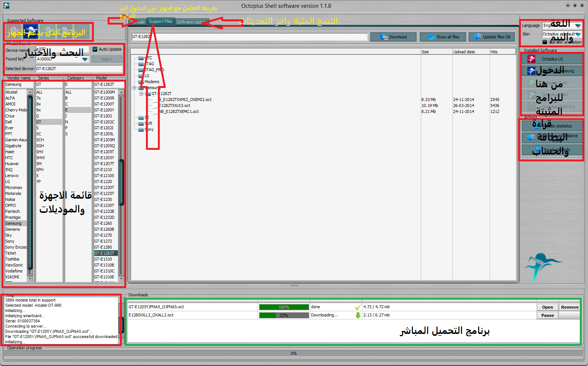Launch Octoplus LG from Installed Software
Image resolution: width=588 pixels, height=366 pixels.
(552, 59)
